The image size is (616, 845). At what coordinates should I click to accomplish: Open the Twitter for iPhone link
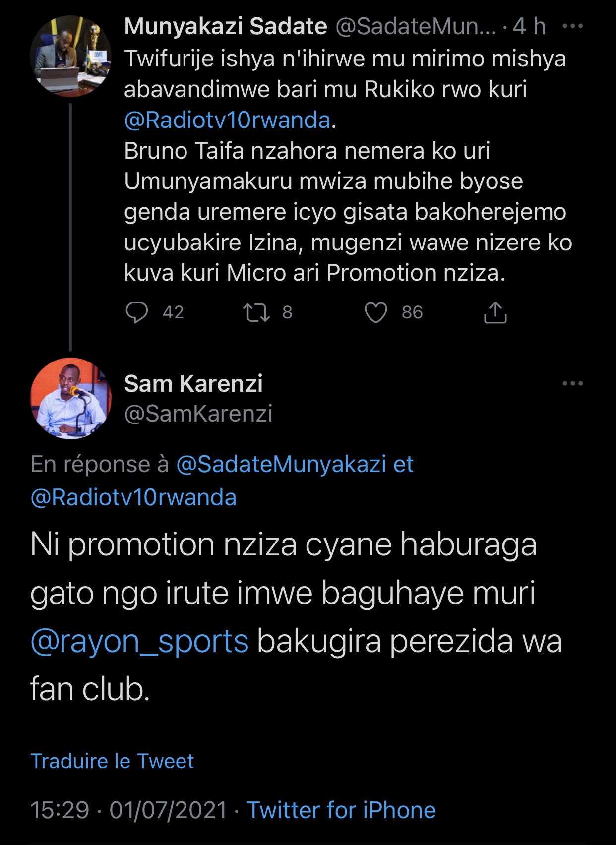point(341,810)
